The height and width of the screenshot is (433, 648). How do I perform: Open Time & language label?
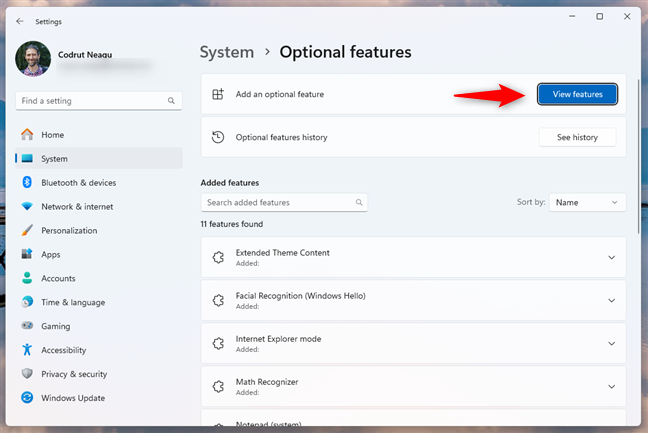(73, 302)
